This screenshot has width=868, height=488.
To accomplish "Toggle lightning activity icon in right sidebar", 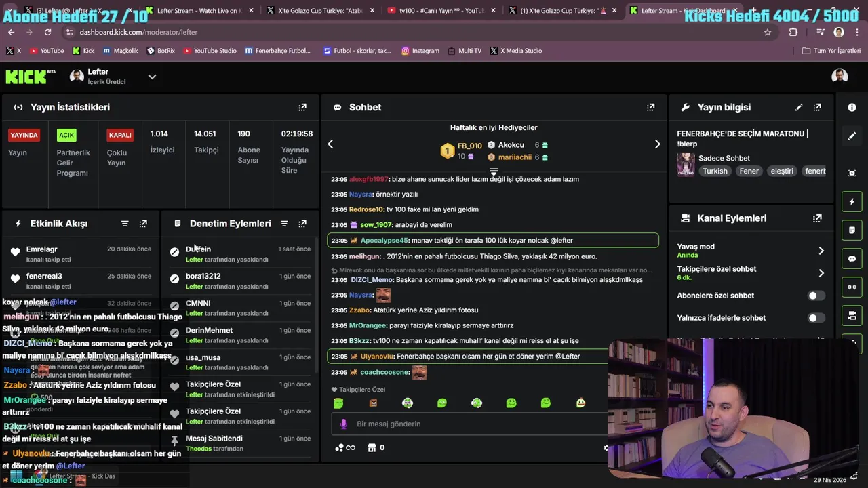I will [x=852, y=202].
